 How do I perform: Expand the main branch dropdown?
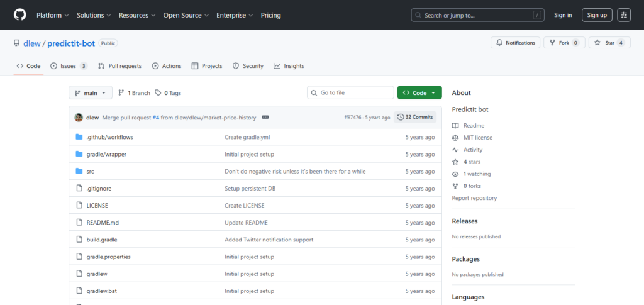[91, 93]
